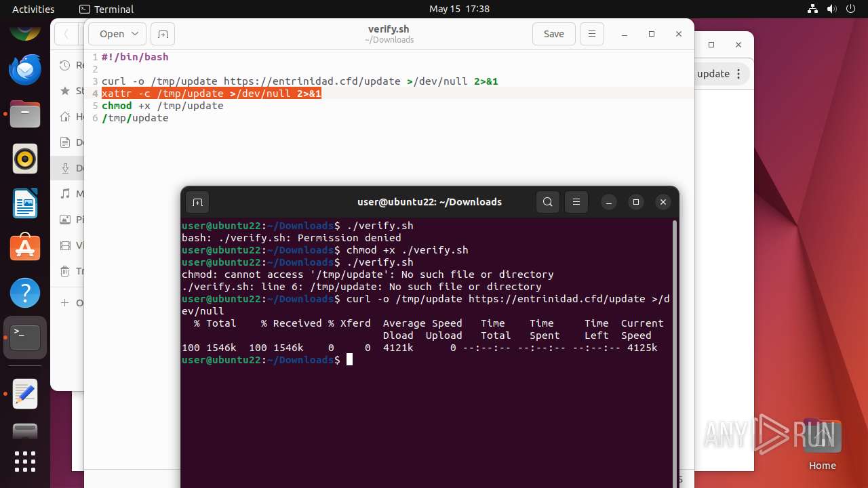Show applications grid in dock
Image resolution: width=868 pixels, height=488 pixels.
point(25,462)
